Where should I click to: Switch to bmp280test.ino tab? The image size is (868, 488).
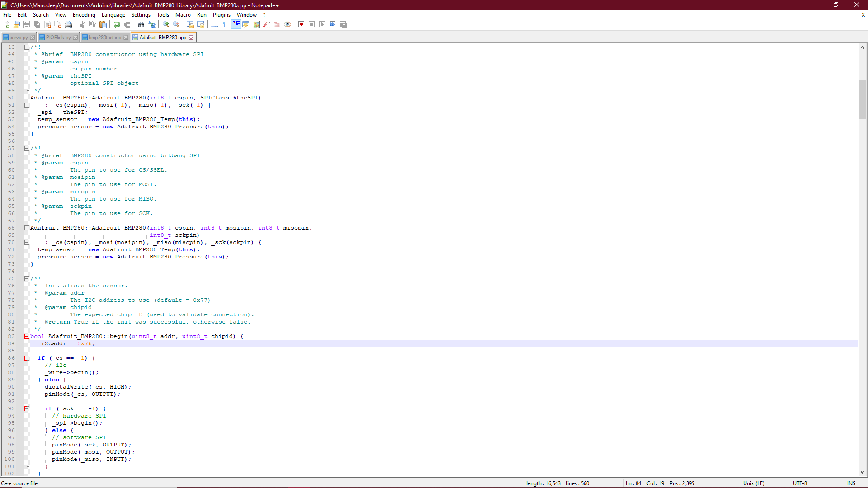point(105,38)
